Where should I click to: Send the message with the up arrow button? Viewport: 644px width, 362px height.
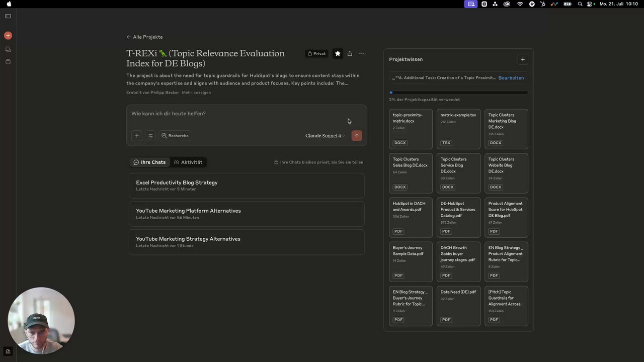357,136
